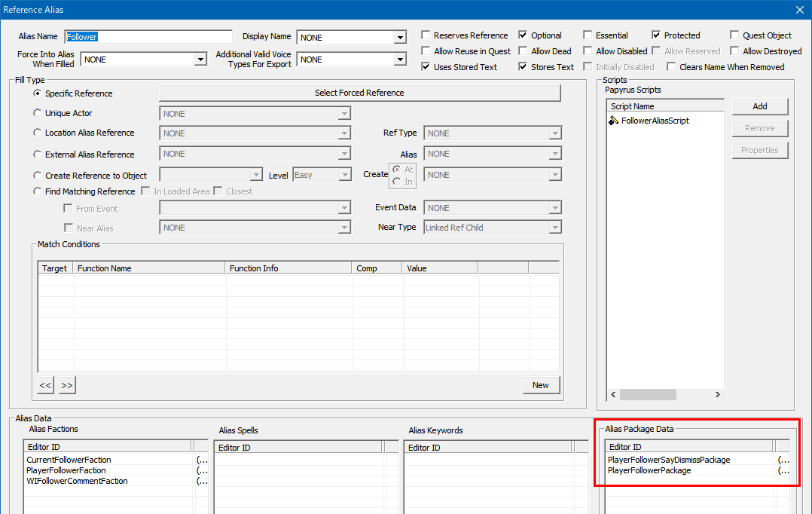The height and width of the screenshot is (514, 812).
Task: Uncheck the Optional checkbox
Action: (523, 35)
